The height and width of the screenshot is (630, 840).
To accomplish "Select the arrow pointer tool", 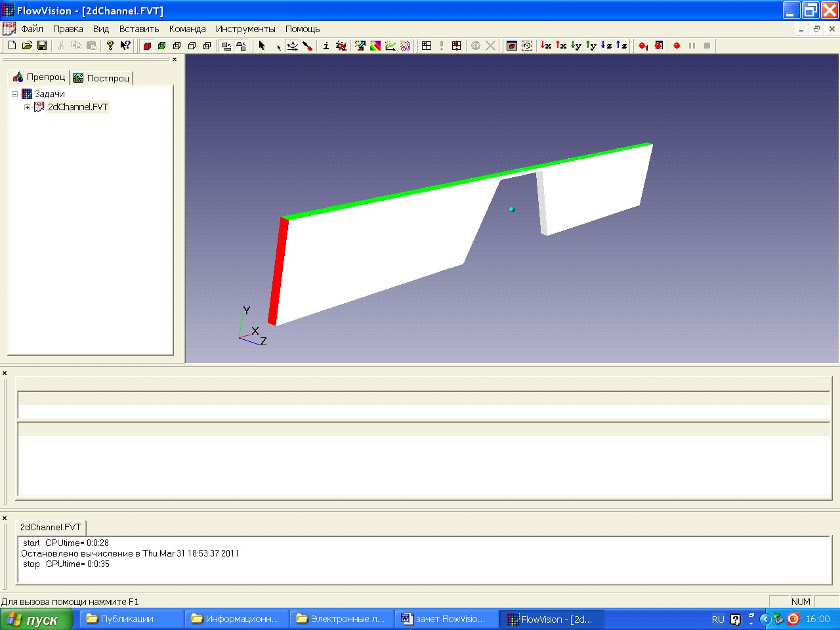I will pyautogui.click(x=262, y=45).
